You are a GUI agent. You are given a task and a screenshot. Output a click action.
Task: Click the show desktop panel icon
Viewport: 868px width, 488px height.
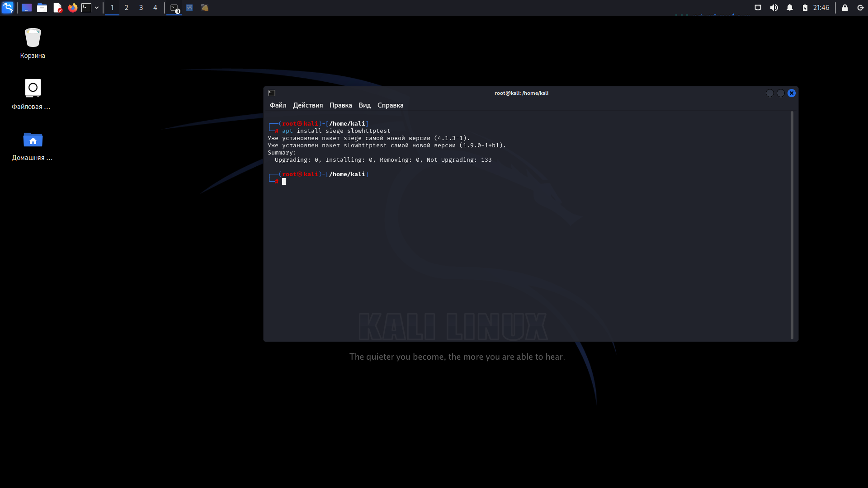27,8
